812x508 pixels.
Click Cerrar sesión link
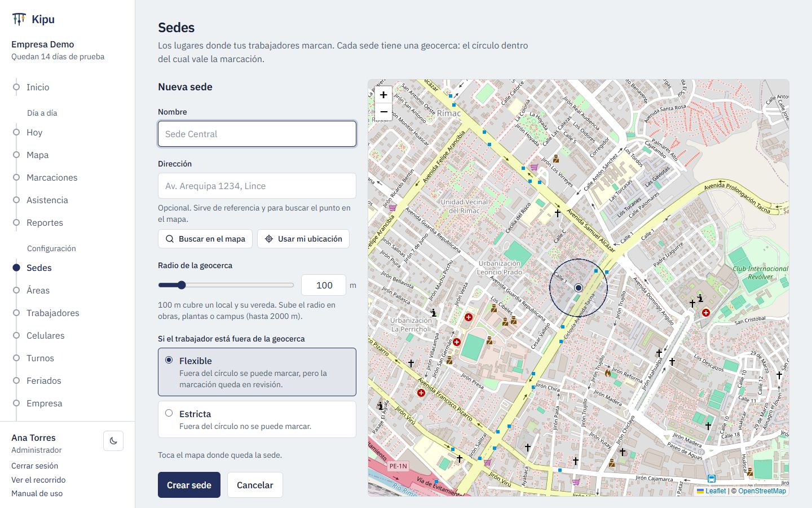click(34, 466)
